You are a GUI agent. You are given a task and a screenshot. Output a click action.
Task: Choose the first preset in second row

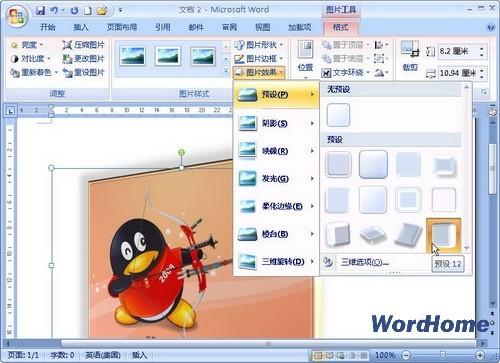338,200
